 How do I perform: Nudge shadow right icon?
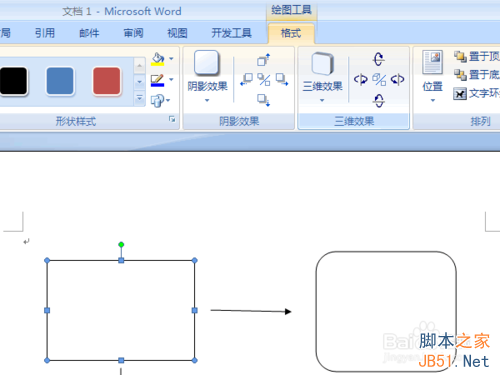[282, 80]
